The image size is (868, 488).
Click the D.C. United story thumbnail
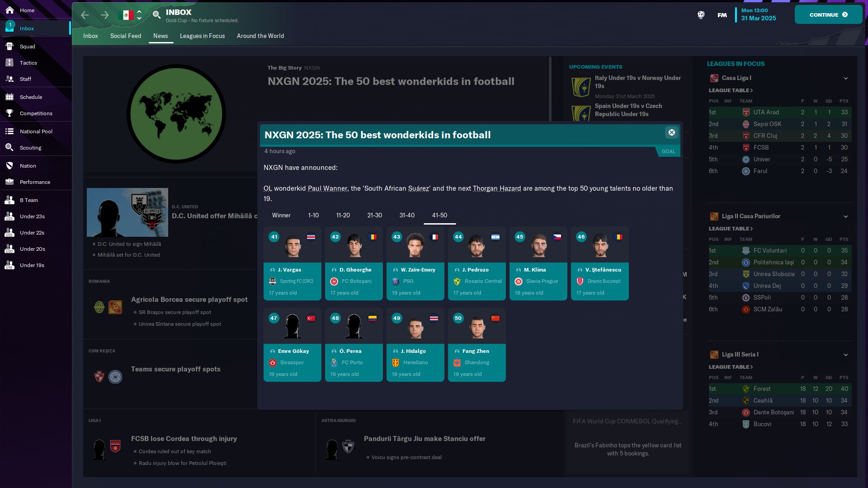tap(127, 212)
